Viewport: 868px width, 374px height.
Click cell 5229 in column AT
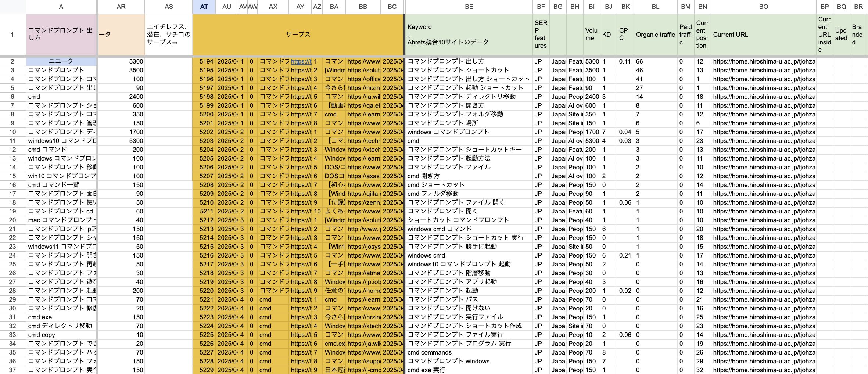coord(204,370)
